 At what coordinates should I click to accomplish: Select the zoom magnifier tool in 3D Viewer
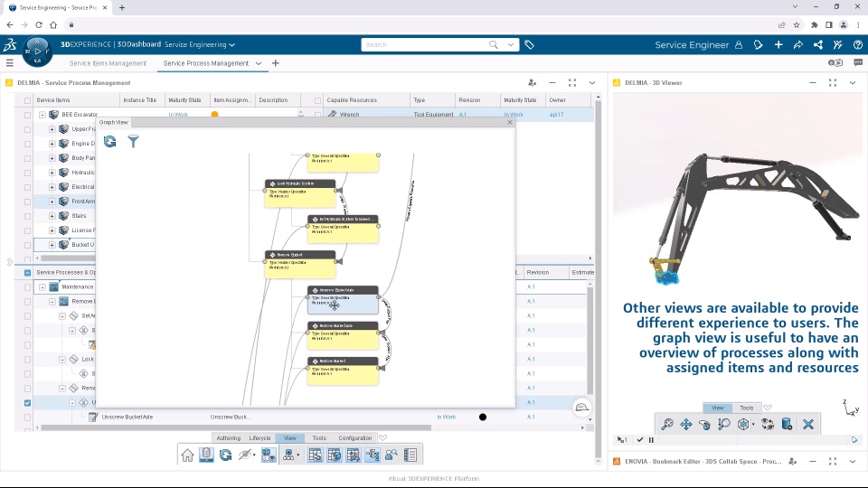point(723,425)
